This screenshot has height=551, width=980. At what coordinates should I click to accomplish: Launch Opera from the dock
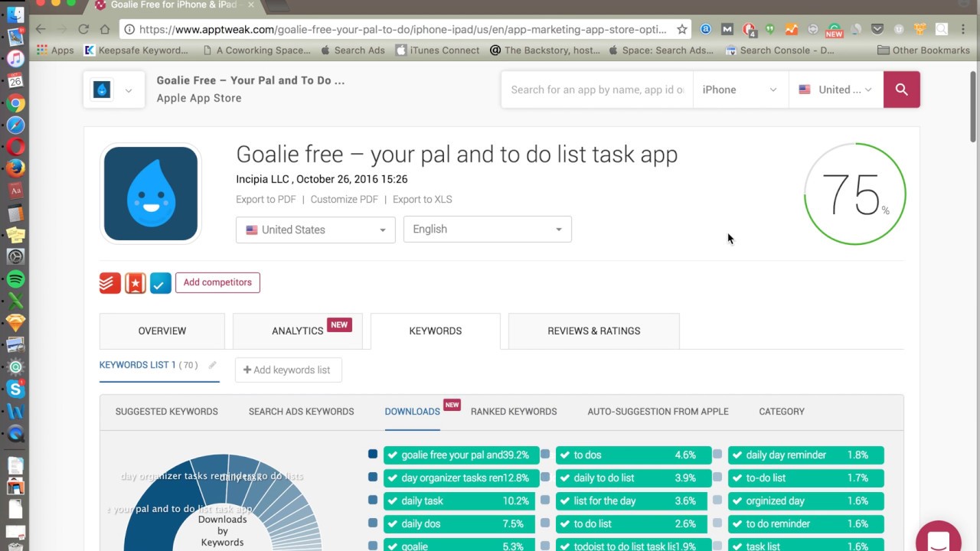coord(15,146)
